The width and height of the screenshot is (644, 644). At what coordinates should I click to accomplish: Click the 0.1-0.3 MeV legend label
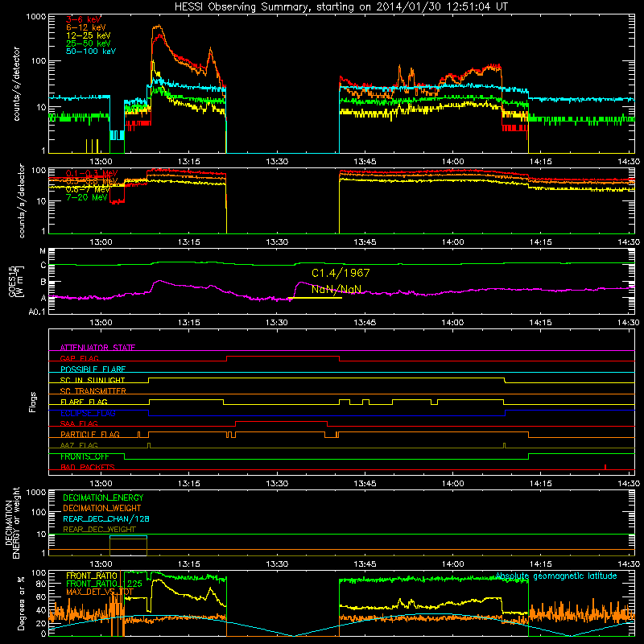pos(92,173)
